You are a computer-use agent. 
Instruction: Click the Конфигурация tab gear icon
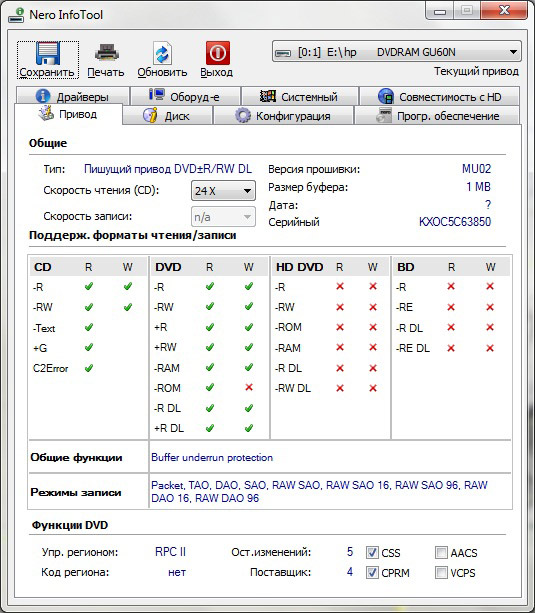pos(243,116)
